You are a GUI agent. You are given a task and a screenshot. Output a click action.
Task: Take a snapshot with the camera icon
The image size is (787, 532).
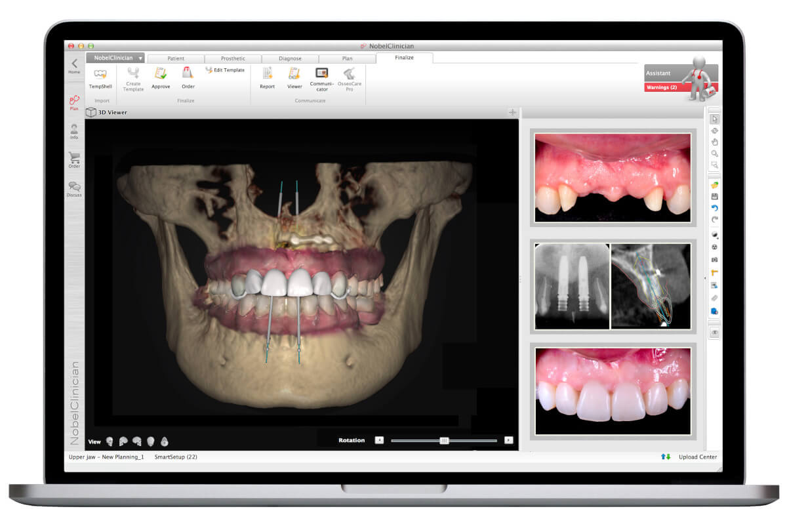click(714, 260)
